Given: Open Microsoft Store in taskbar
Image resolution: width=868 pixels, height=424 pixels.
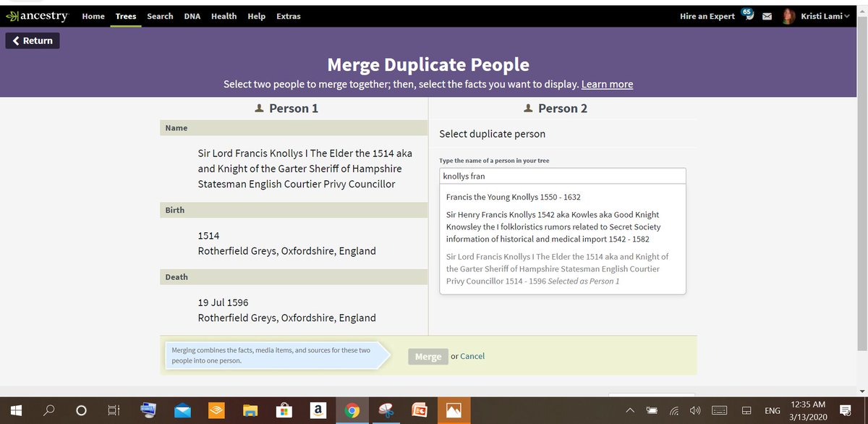Looking at the screenshot, I should pos(284,410).
